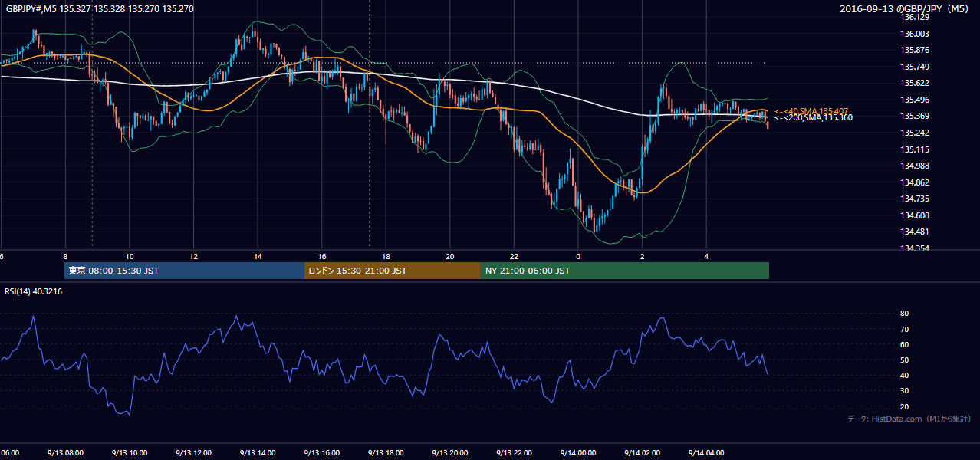
Task: Click the 134.735 price axis value
Action: point(915,199)
